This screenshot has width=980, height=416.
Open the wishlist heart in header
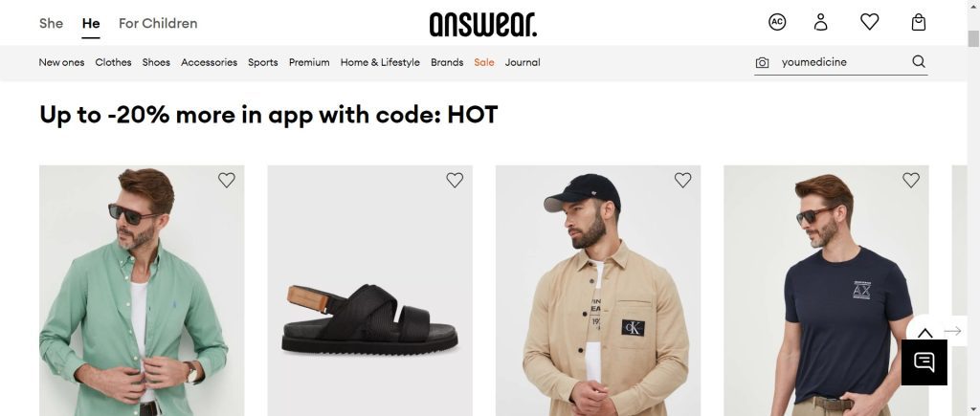point(869,22)
